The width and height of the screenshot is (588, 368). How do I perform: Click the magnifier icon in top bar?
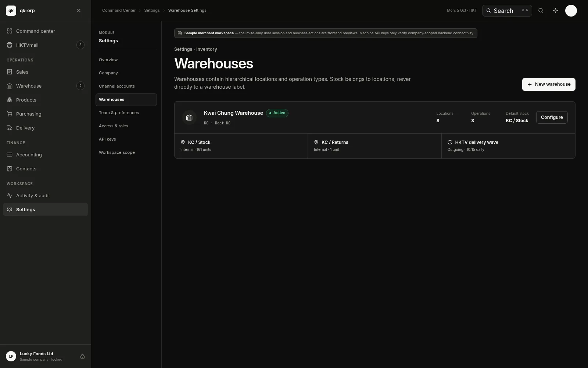(541, 11)
